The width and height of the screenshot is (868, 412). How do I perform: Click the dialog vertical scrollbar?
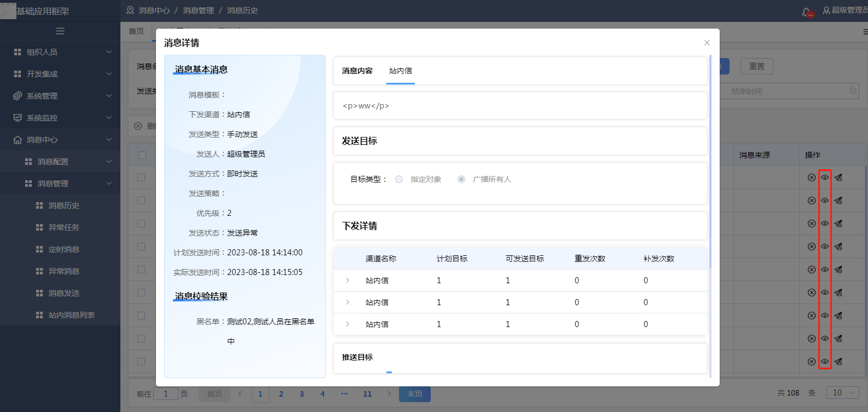coord(710,161)
